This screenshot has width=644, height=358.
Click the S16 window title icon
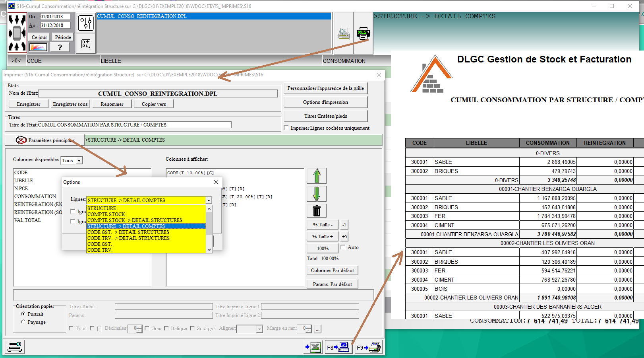coord(12,6)
